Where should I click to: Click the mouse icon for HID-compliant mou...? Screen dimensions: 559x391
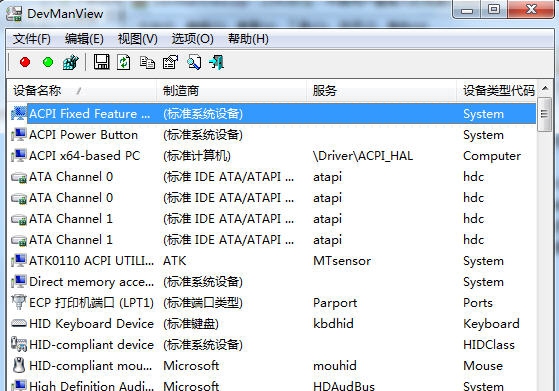19,365
